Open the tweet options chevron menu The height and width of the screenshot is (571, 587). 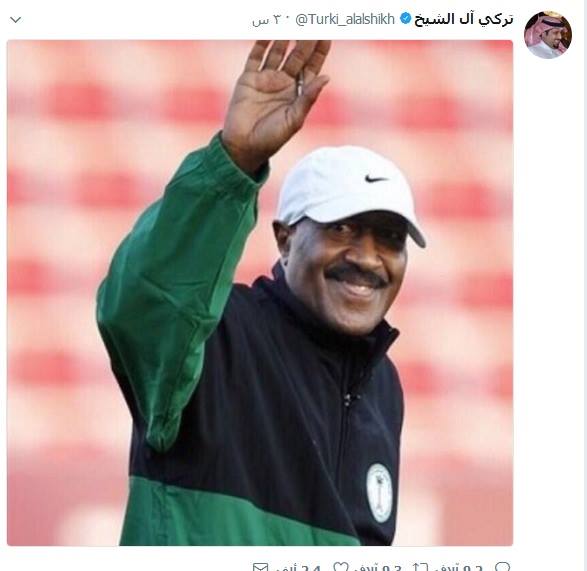tap(16, 19)
